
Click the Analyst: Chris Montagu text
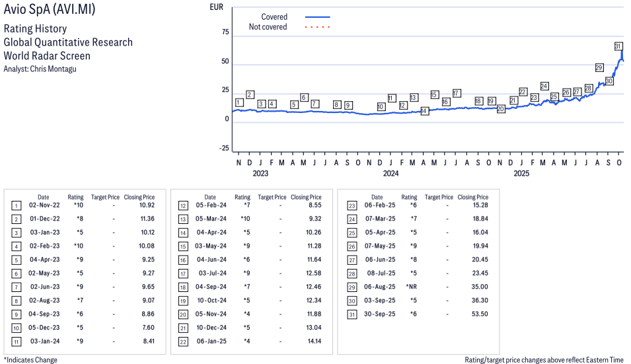point(40,69)
